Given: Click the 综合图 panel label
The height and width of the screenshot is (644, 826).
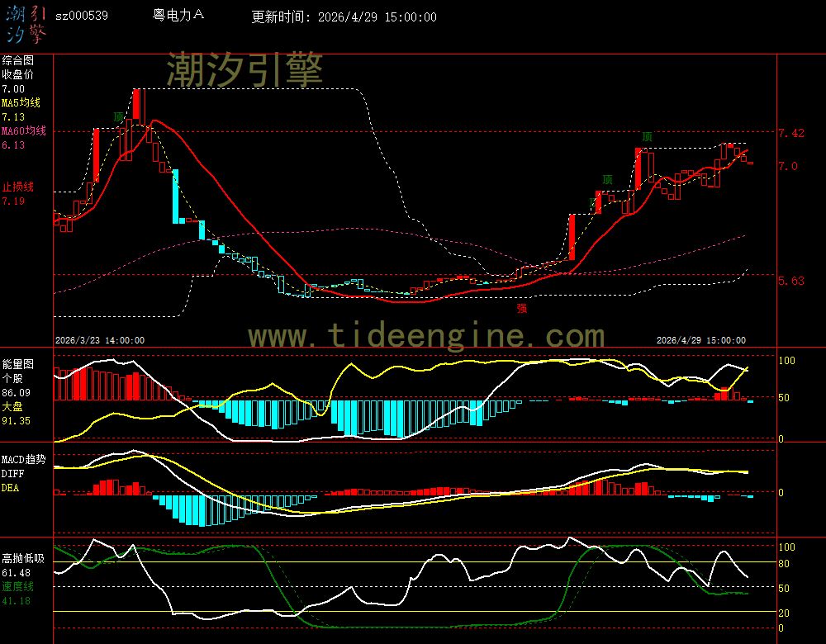Looking at the screenshot, I should pyautogui.click(x=18, y=60).
